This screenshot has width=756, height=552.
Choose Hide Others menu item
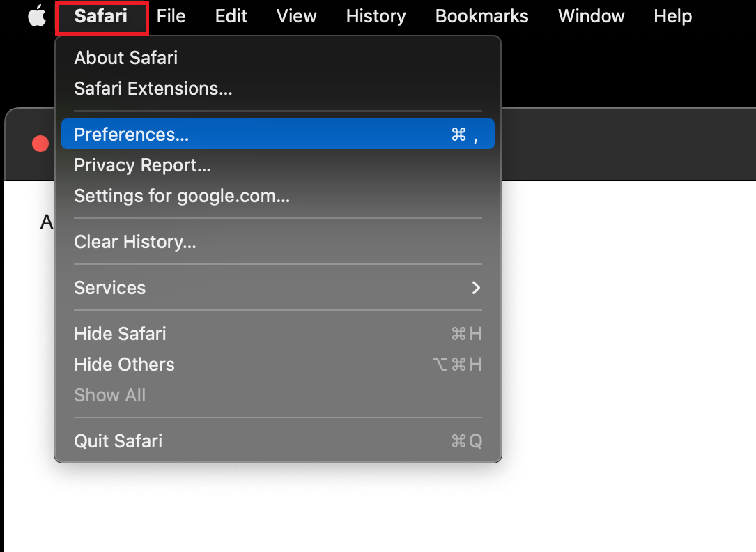click(124, 365)
